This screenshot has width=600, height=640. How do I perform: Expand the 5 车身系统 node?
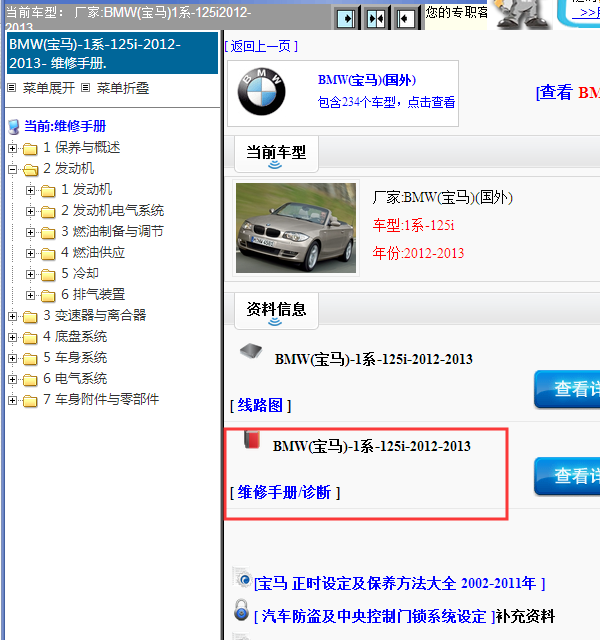pos(12,358)
